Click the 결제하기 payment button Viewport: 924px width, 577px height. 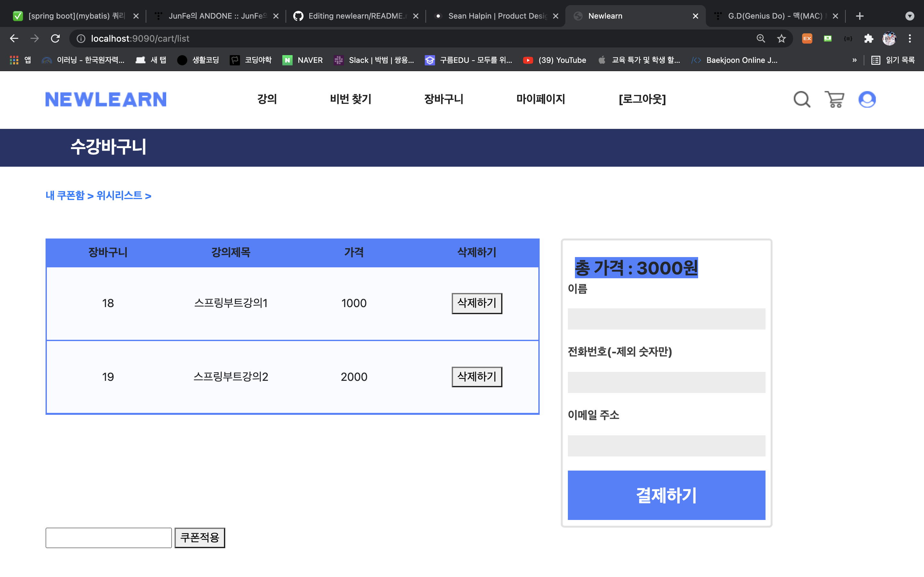pyautogui.click(x=666, y=495)
